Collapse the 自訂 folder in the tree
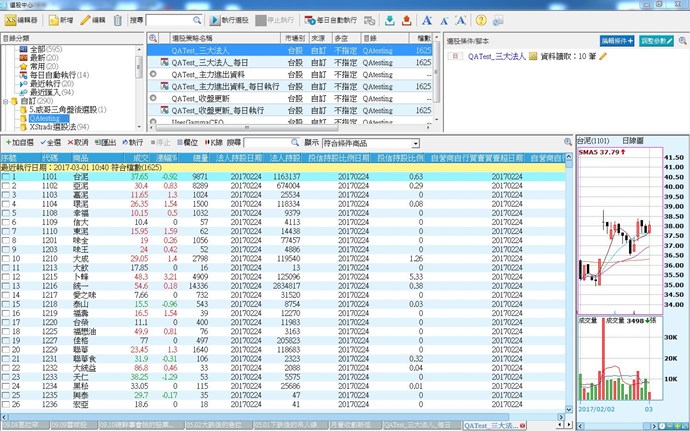The image size is (690, 431). [x=6, y=102]
